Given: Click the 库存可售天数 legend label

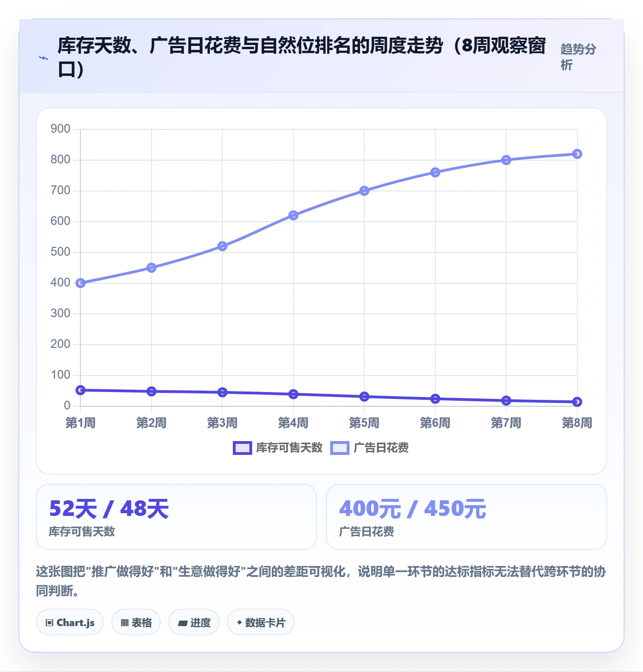Looking at the screenshot, I should (289, 448).
